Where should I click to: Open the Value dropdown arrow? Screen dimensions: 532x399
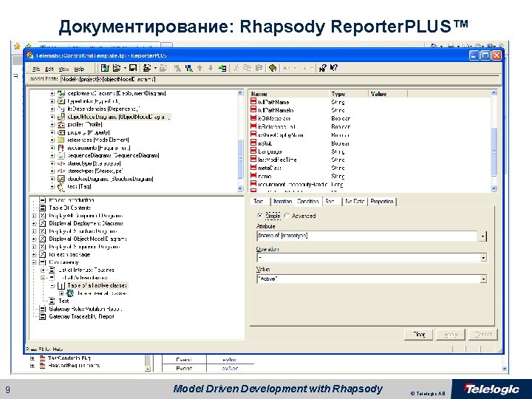(x=483, y=279)
